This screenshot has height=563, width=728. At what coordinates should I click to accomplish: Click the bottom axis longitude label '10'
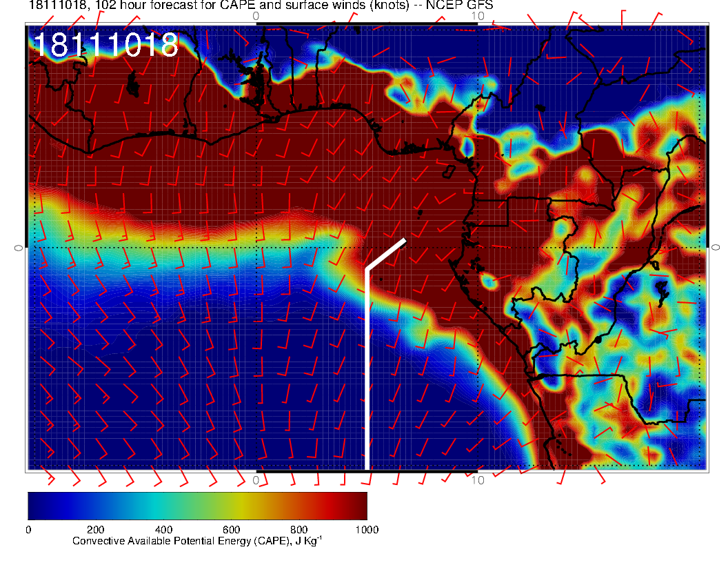coord(478,480)
